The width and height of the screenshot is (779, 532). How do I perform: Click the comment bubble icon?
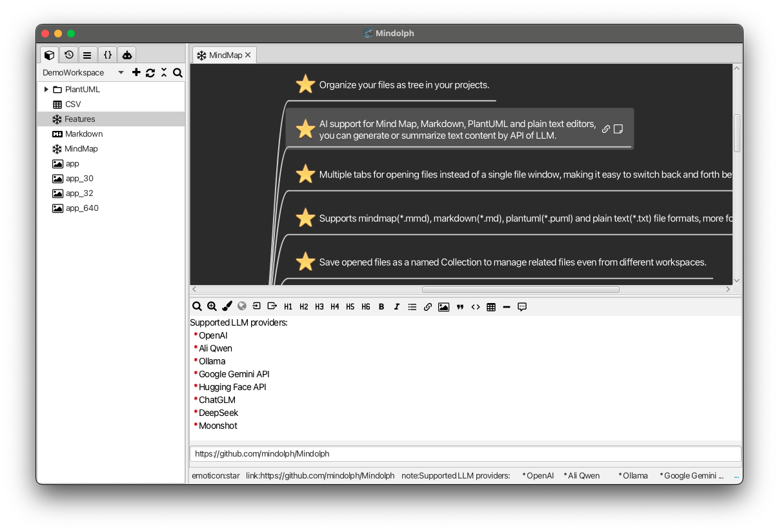click(x=522, y=307)
